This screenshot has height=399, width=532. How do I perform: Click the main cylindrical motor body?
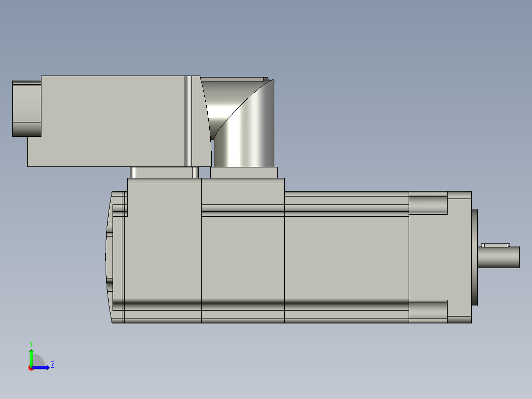296,257
